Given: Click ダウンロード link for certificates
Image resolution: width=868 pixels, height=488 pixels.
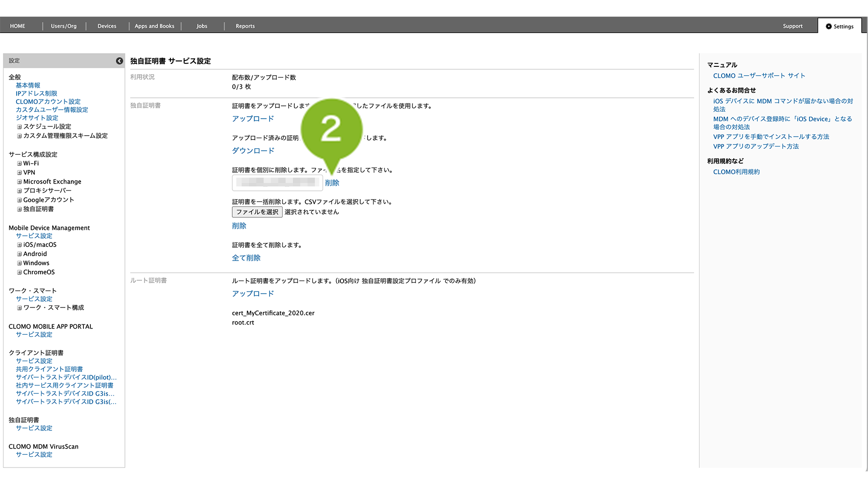Looking at the screenshot, I should click(253, 151).
